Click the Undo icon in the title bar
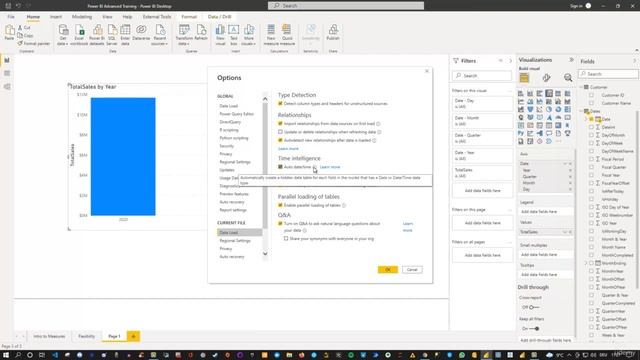The image size is (640, 360). [18, 6]
